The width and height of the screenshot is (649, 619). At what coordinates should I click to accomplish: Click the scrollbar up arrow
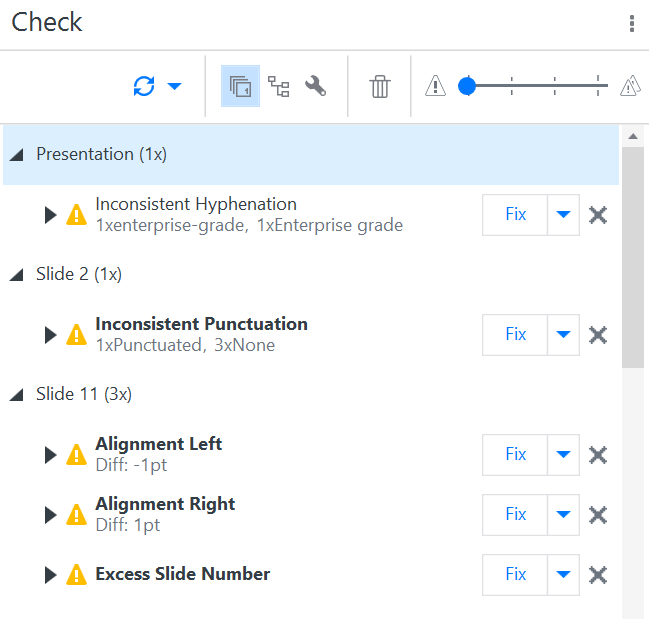point(632,136)
